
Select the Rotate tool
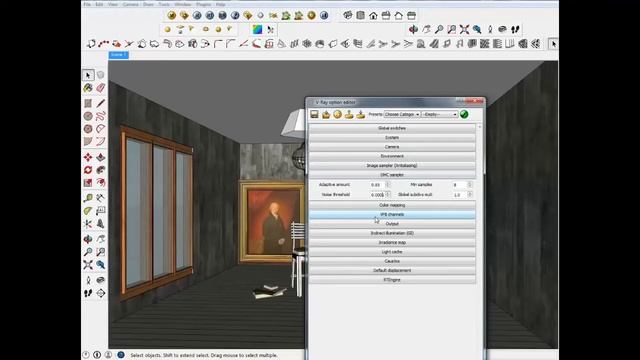[88, 170]
